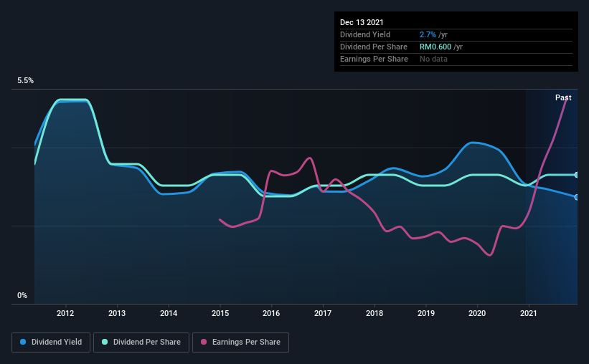Screen dimensions: 589x364
Task: Click the 'No data' text in the tooltip
Action: [x=433, y=59]
